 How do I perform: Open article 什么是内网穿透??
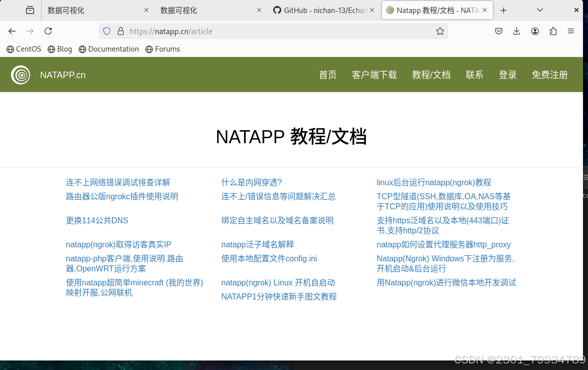coord(251,182)
